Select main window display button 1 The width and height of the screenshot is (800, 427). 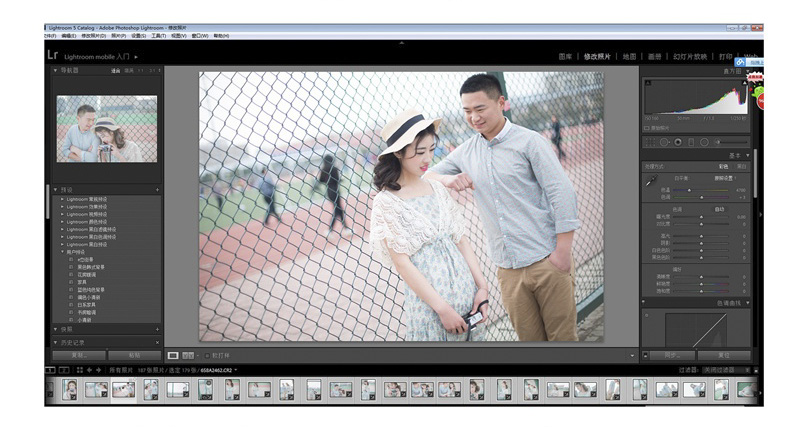click(x=51, y=370)
